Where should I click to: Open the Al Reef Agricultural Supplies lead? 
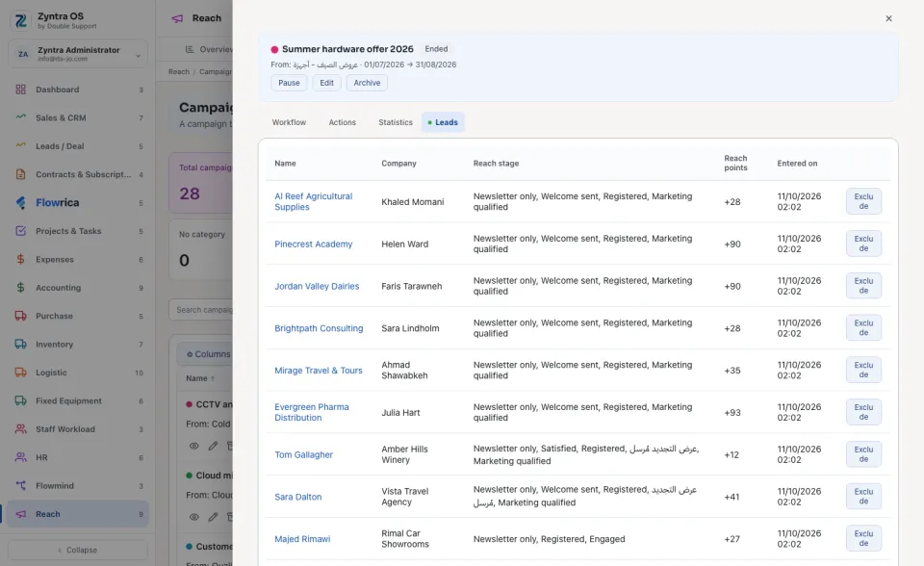pos(314,201)
